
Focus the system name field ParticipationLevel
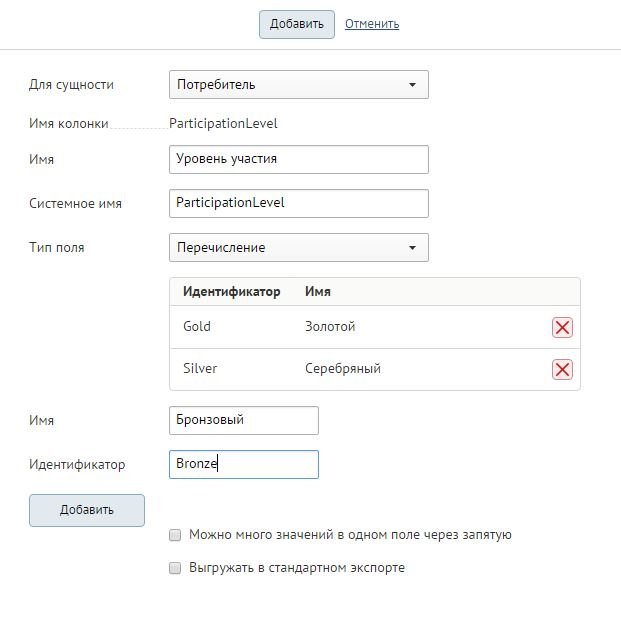[299, 203]
